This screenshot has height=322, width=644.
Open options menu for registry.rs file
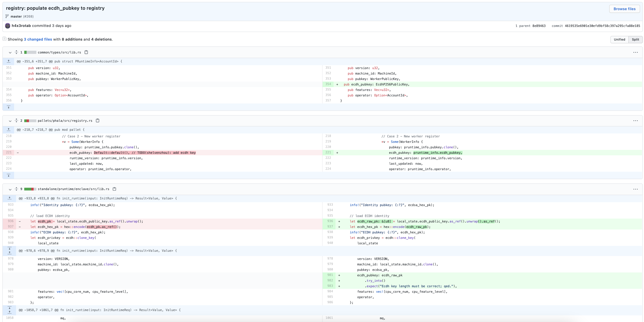pos(635,121)
